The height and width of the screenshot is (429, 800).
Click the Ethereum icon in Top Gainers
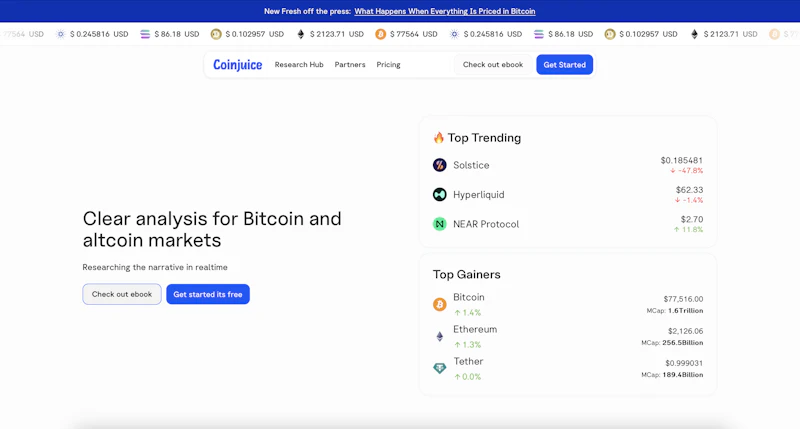coord(439,336)
